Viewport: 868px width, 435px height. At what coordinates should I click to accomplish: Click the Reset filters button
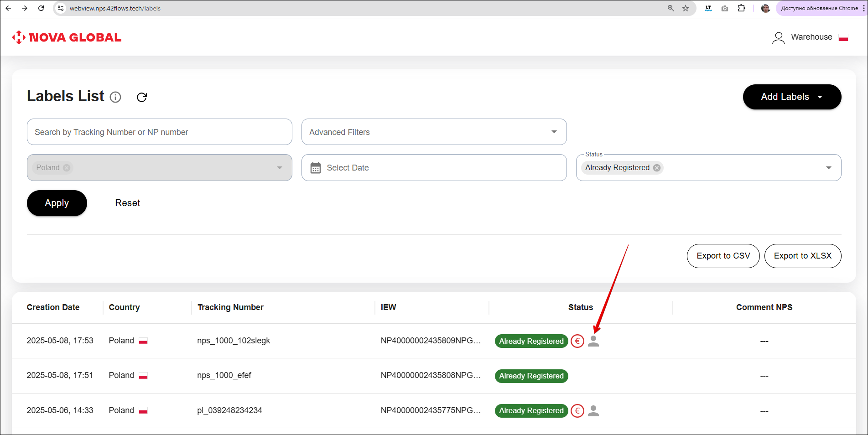(x=127, y=203)
